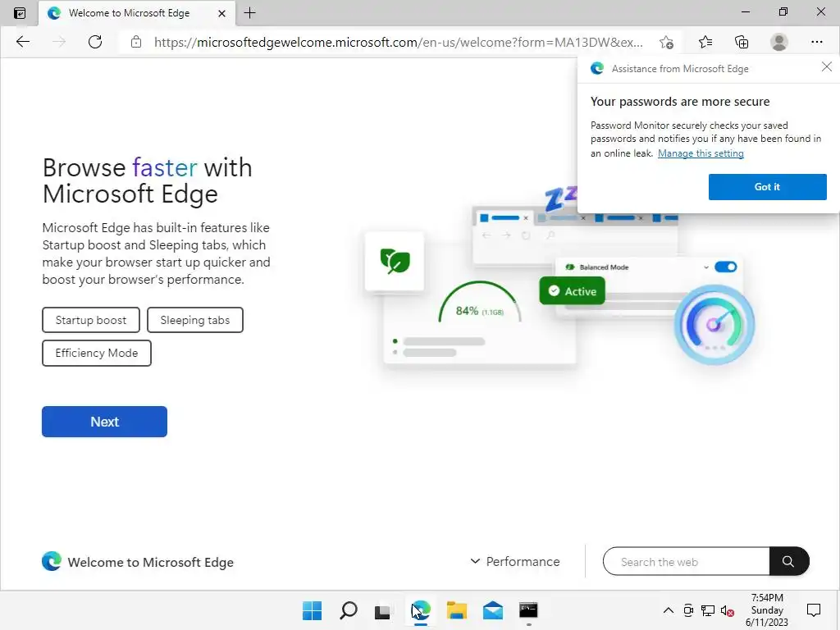Viewport: 840px width, 630px height.
Task: Open the user profile avatar
Action: tap(779, 42)
